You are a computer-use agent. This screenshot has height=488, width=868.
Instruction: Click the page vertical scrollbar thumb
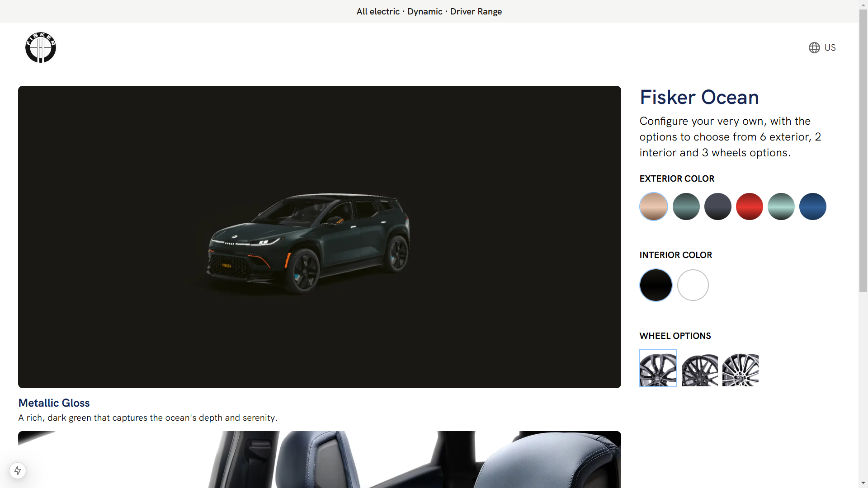(x=863, y=151)
